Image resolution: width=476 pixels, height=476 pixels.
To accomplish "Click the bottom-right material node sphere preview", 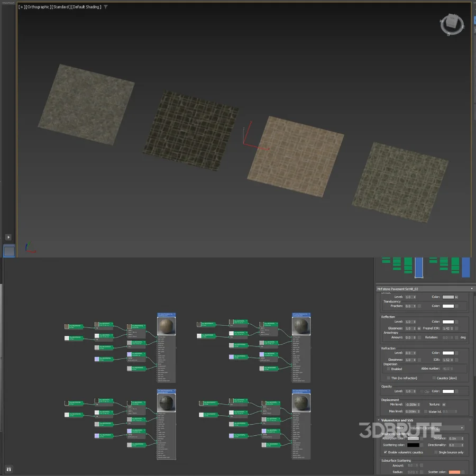I will point(301,403).
